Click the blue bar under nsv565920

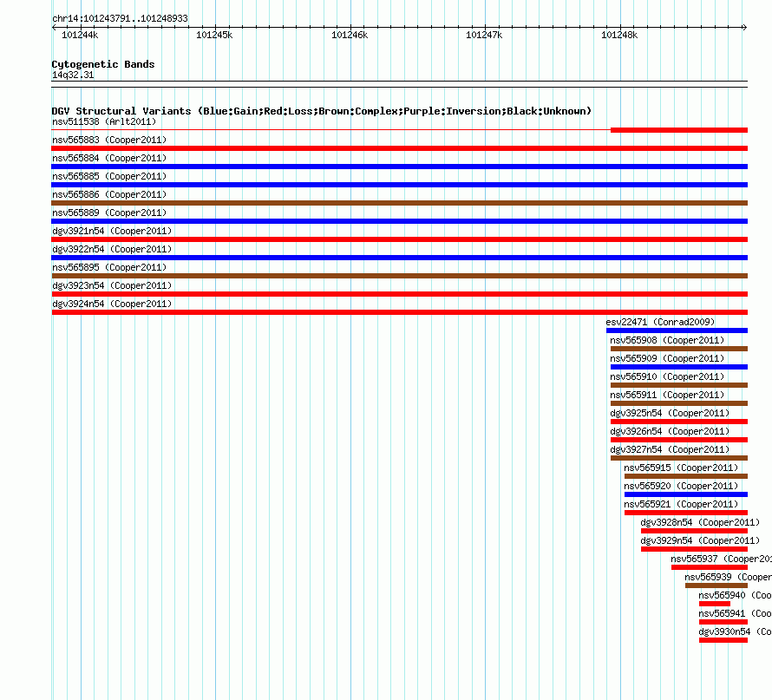pos(686,494)
